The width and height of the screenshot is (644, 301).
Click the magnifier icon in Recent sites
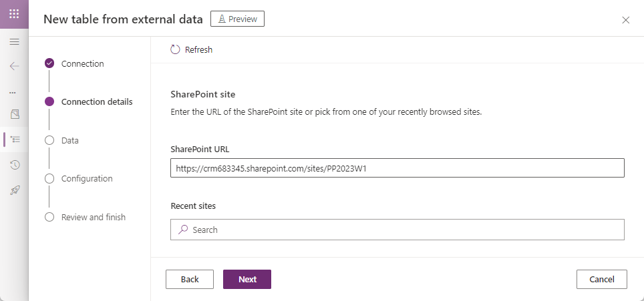tap(183, 230)
